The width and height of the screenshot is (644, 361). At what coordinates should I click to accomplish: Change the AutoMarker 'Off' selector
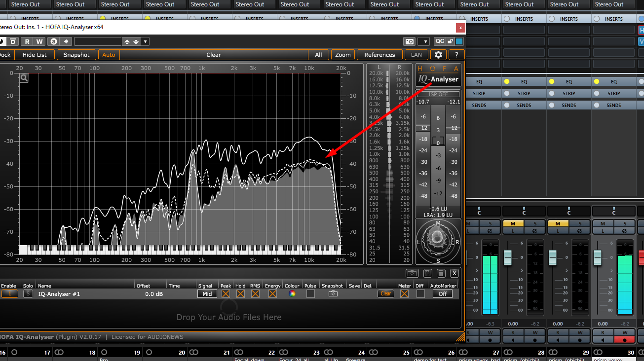(x=443, y=294)
